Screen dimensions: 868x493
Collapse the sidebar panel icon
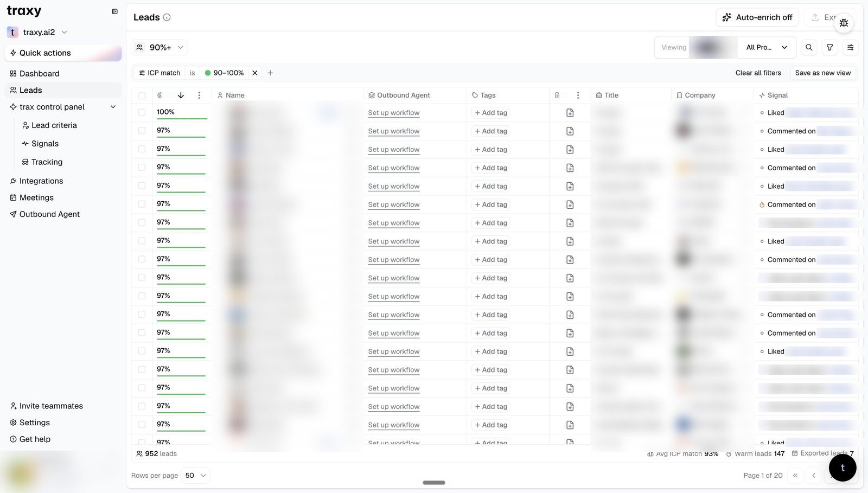pyautogui.click(x=114, y=11)
